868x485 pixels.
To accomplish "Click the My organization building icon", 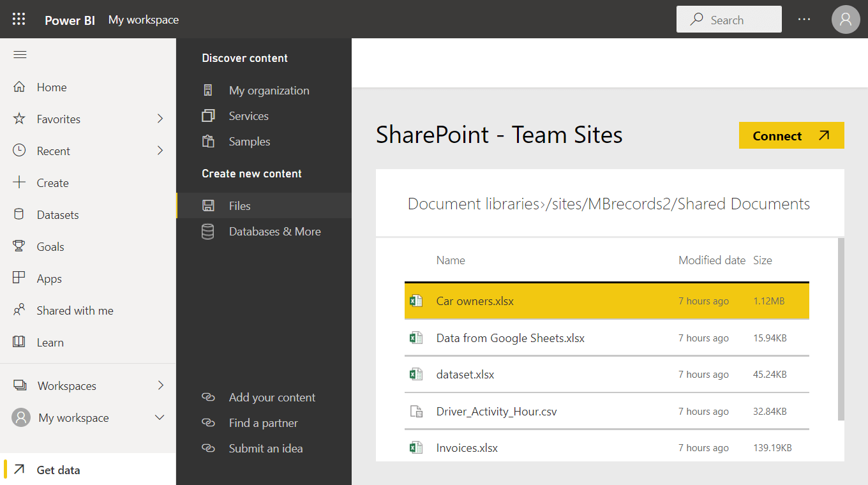I will (x=208, y=90).
